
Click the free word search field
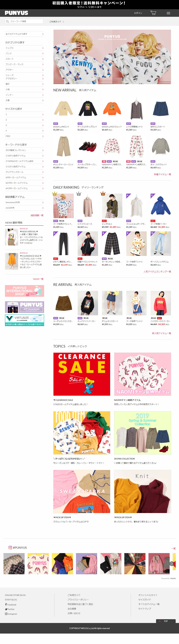point(24,21)
